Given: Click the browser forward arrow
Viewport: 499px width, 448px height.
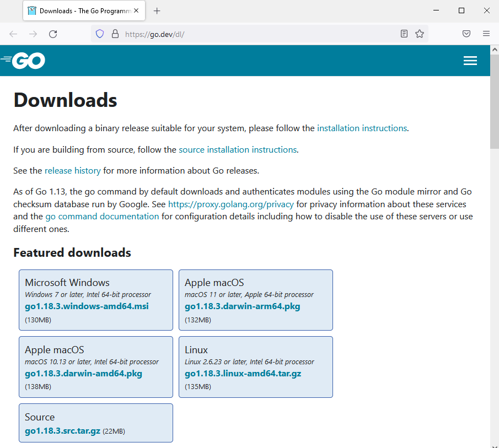Looking at the screenshot, I should pyautogui.click(x=33, y=34).
